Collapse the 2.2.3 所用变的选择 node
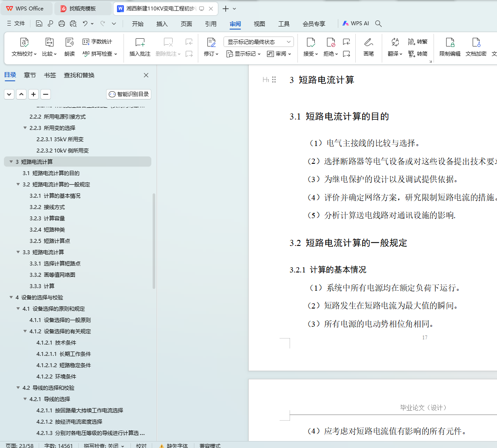Image resolution: width=497 pixels, height=448 pixels. [x=25, y=128]
